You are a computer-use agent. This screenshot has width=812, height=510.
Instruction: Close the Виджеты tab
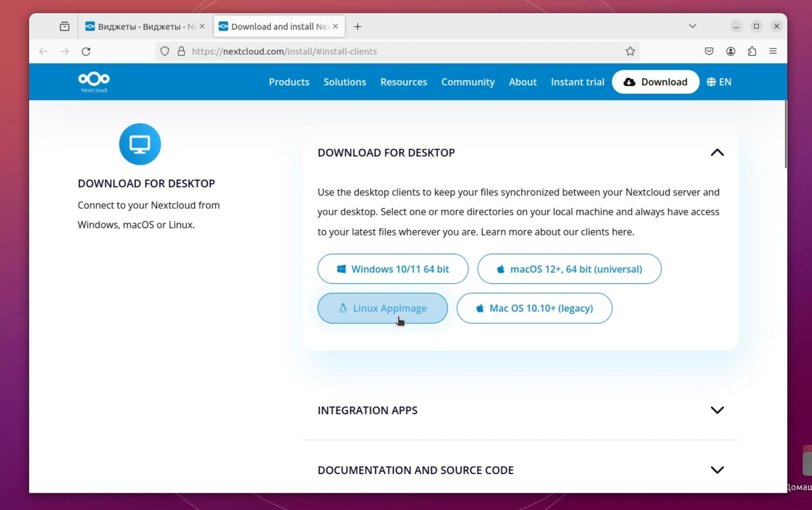(202, 26)
